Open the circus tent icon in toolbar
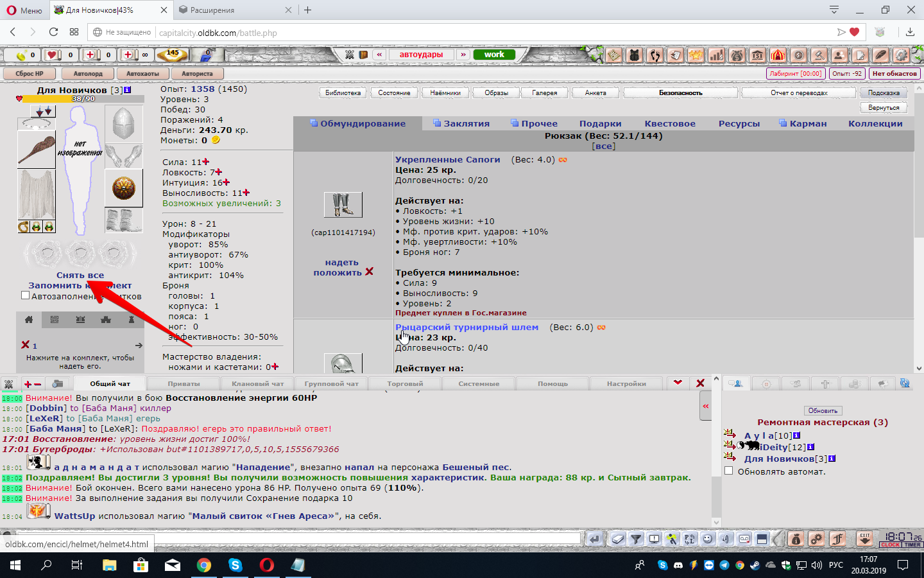 click(778, 55)
